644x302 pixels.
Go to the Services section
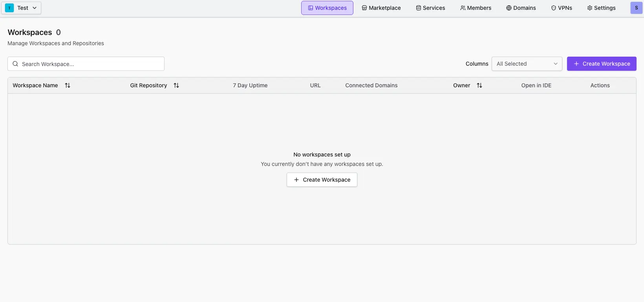[430, 8]
